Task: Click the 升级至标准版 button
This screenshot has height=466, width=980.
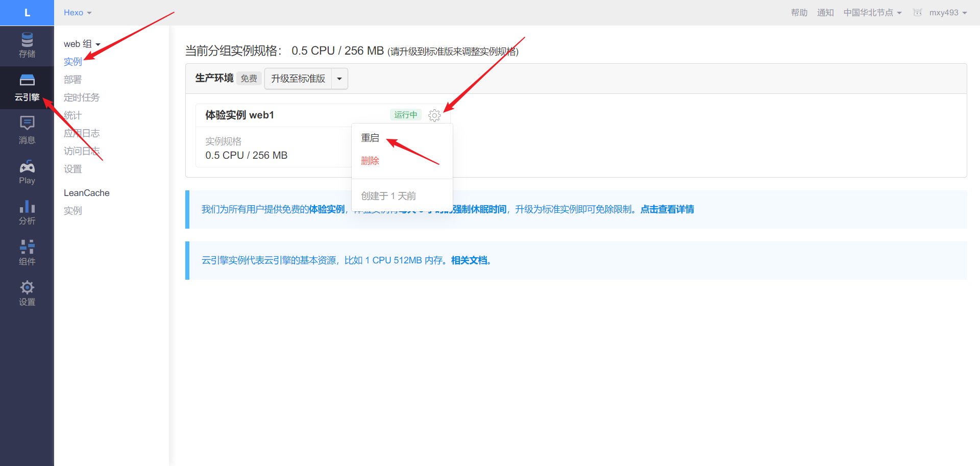Action: 298,79
